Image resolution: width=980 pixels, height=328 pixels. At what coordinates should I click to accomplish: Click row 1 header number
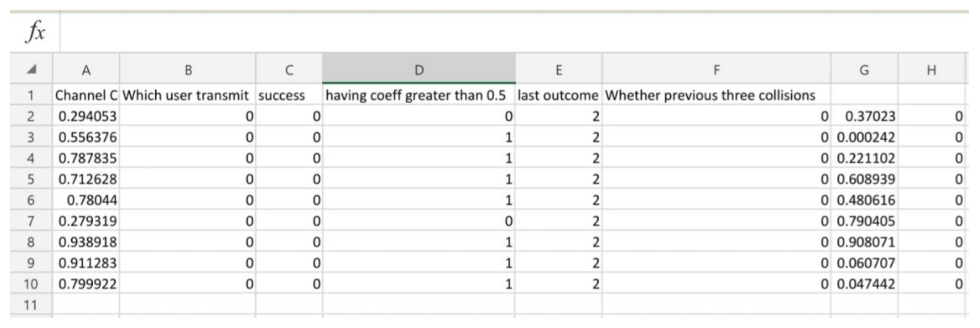(31, 95)
